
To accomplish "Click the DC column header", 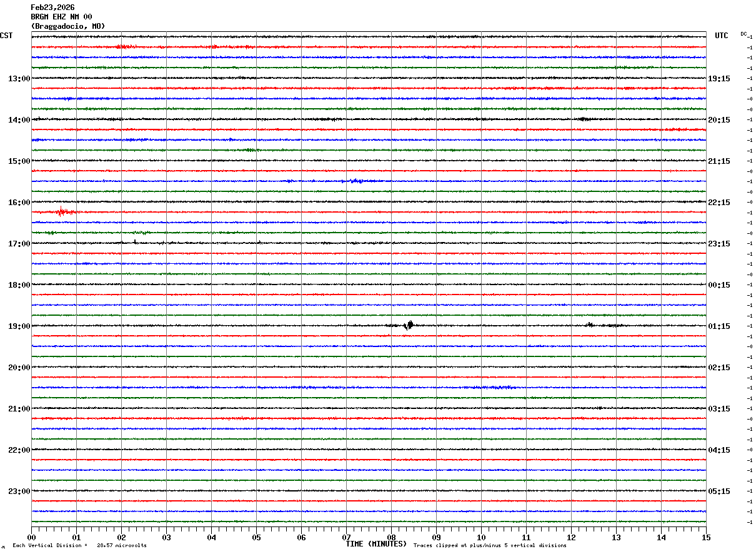I will (744, 34).
